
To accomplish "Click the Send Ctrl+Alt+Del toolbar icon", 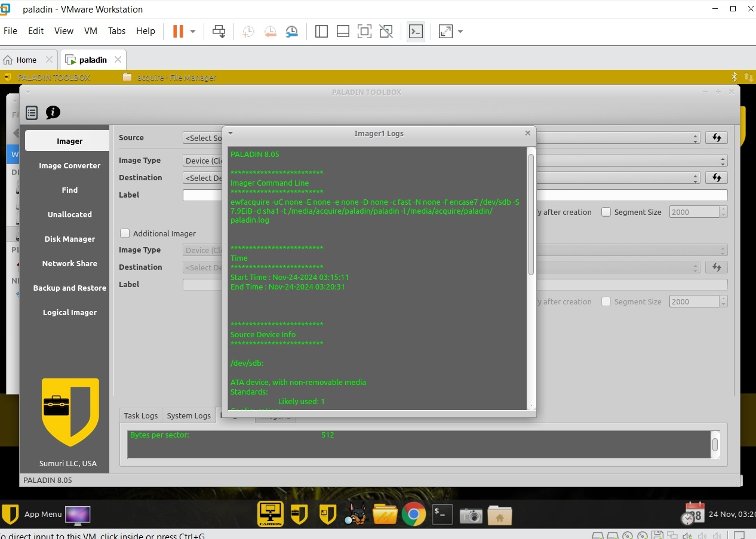I will [219, 32].
